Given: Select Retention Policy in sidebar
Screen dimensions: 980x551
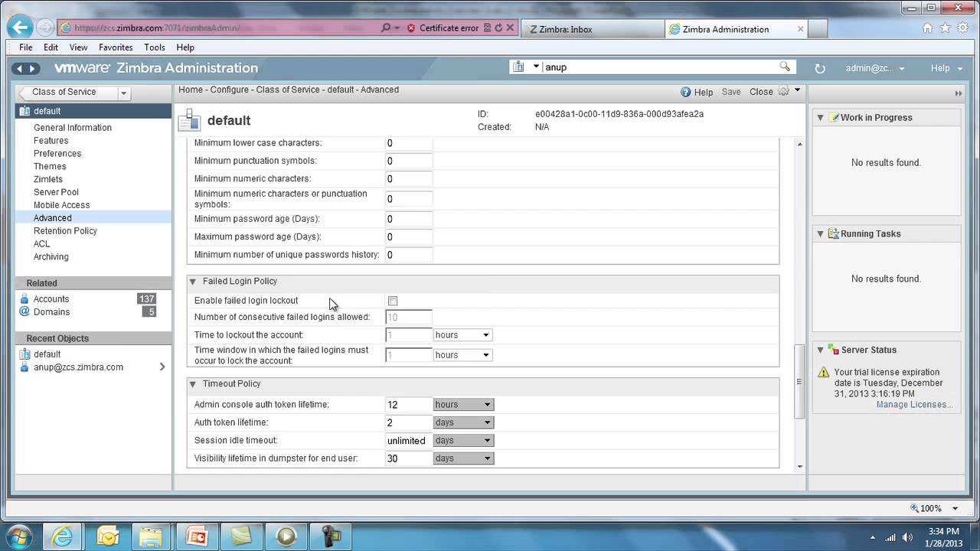Looking at the screenshot, I should click(x=65, y=231).
